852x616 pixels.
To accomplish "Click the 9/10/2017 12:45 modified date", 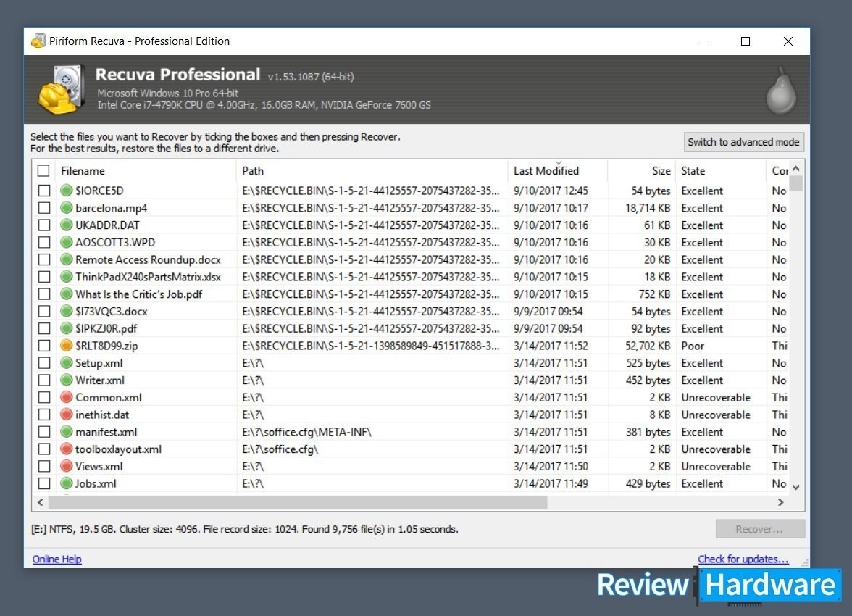I will (x=551, y=191).
